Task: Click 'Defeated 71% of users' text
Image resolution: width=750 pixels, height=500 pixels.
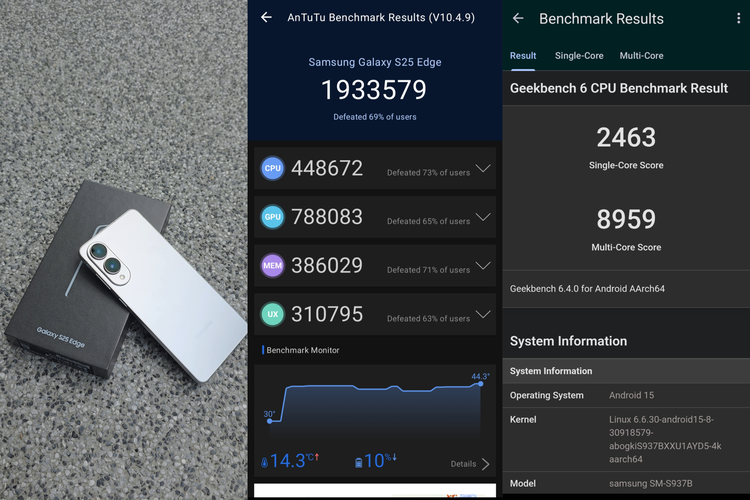Action: (x=428, y=270)
